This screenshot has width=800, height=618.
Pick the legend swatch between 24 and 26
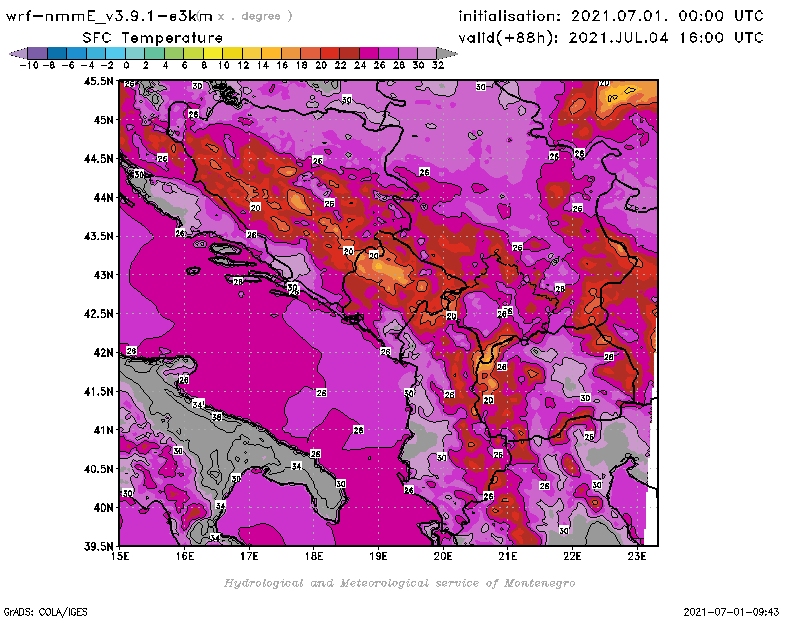368,53
